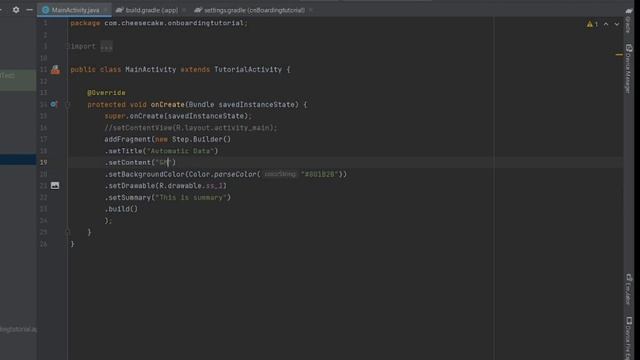Screen dimensions: 640x360
Task: Click line number 11 in the gutter
Action: click(43, 70)
